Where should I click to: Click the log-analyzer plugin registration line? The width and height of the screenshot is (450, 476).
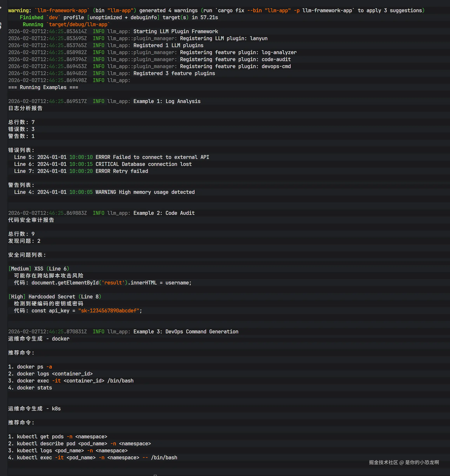tap(238, 52)
